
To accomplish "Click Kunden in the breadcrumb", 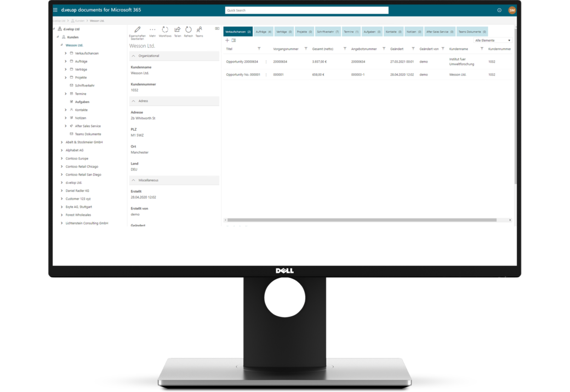I will [x=79, y=21].
